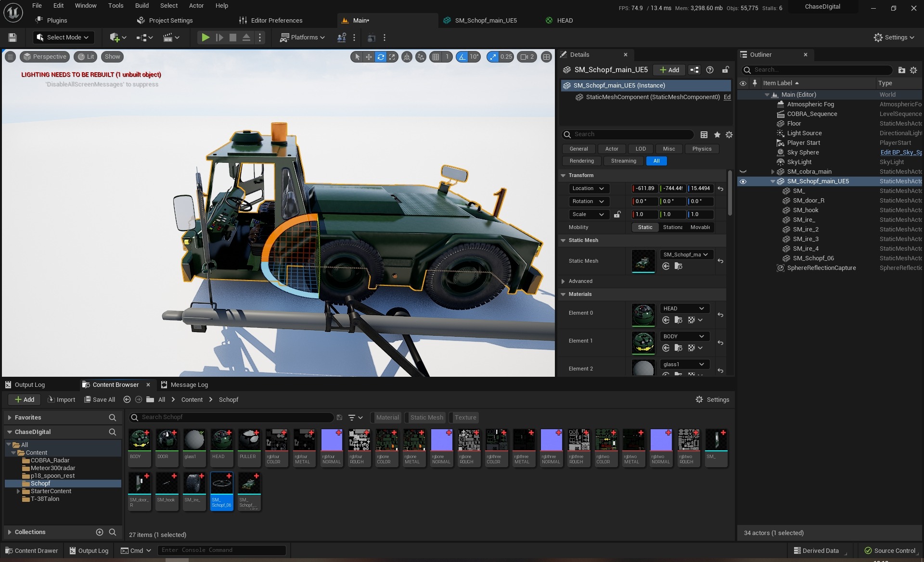Switch to the SM_Schopf_main_UE5 editor tab
The height and width of the screenshot is (562, 924).
tap(486, 21)
